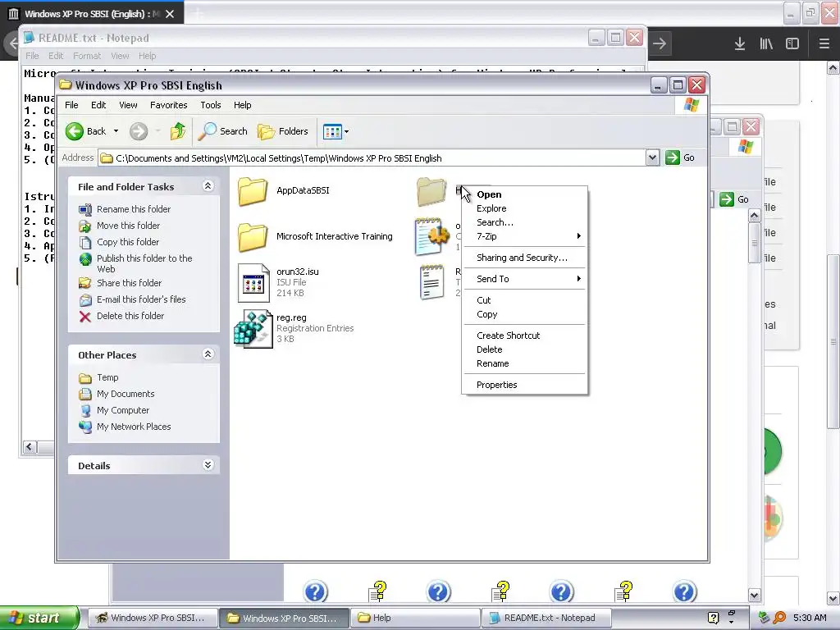The width and height of the screenshot is (840, 630).
Task: Open the View menu in Explorer
Action: (128, 105)
